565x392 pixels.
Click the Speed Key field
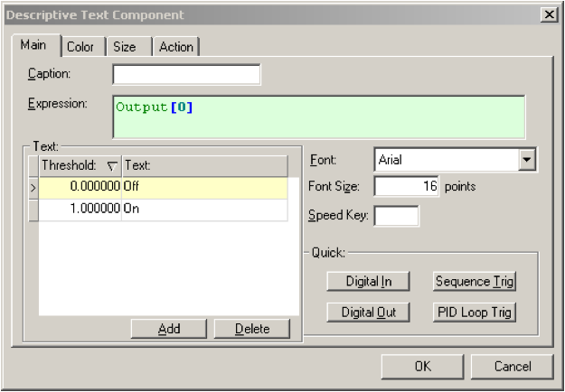(x=396, y=216)
